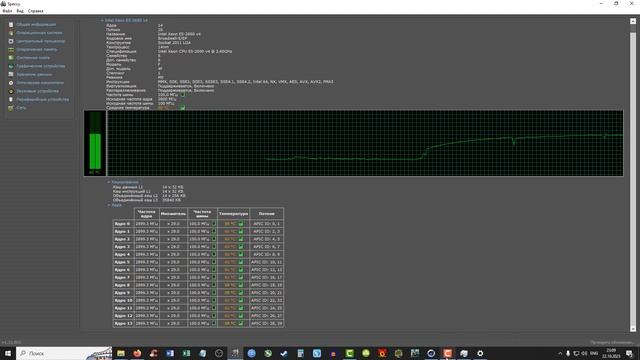Open the Справка menu
The image size is (640, 360).
point(36,11)
